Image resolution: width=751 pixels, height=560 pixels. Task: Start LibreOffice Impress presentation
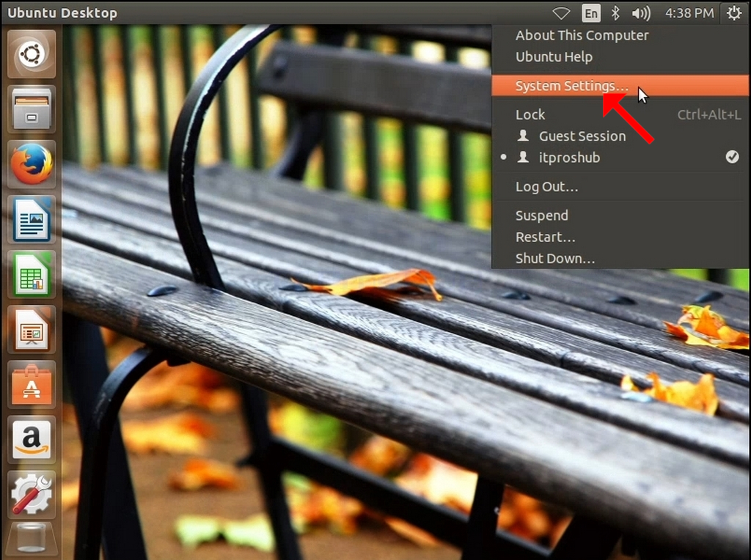click(x=32, y=329)
